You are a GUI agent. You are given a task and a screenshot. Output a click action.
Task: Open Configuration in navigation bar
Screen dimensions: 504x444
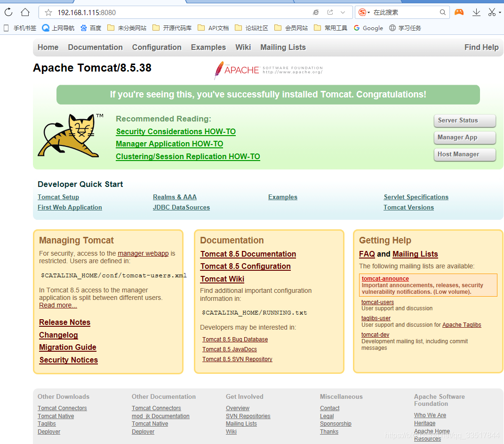pyautogui.click(x=157, y=47)
